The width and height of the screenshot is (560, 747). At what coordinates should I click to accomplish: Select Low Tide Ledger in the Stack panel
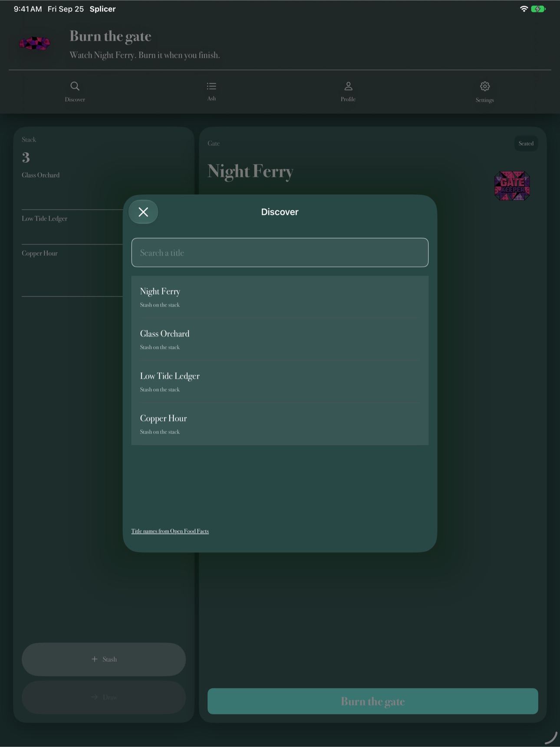coord(45,219)
